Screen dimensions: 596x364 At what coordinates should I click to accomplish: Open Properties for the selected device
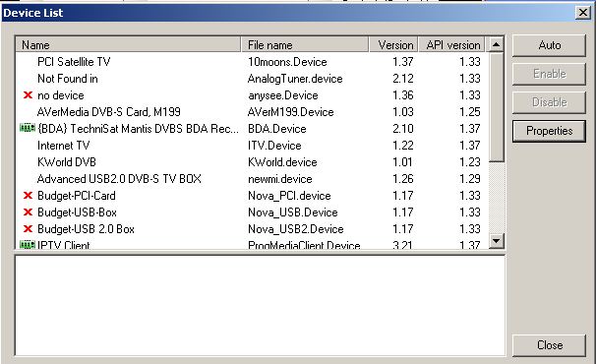coord(549,131)
